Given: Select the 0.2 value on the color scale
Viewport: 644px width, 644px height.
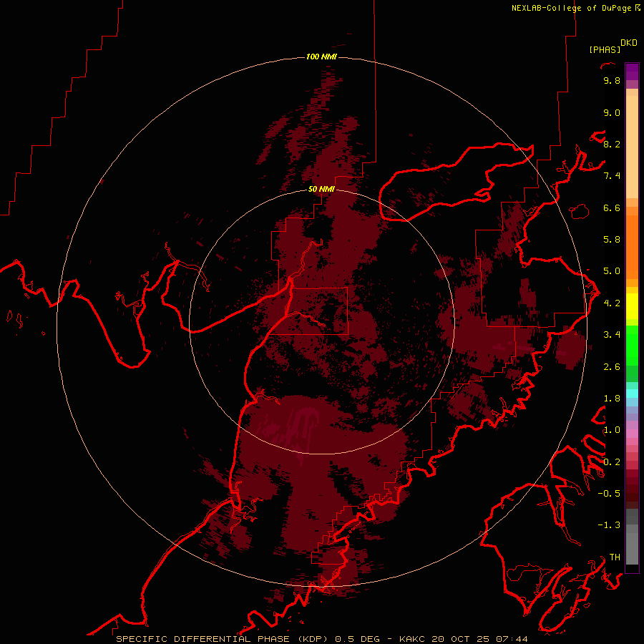Looking at the screenshot, I should tap(612, 462).
